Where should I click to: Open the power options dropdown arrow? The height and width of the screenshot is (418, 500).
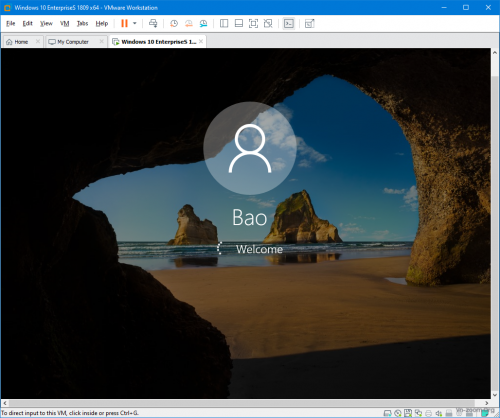[135, 23]
